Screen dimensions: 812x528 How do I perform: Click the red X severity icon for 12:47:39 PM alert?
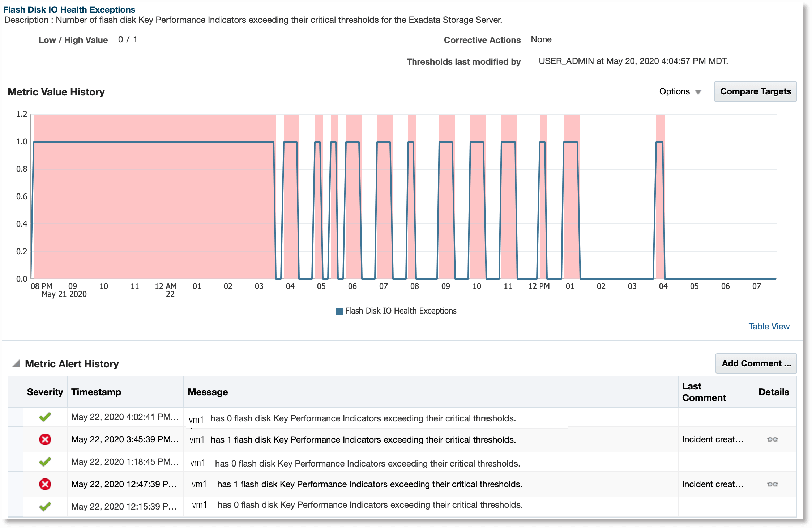click(45, 484)
